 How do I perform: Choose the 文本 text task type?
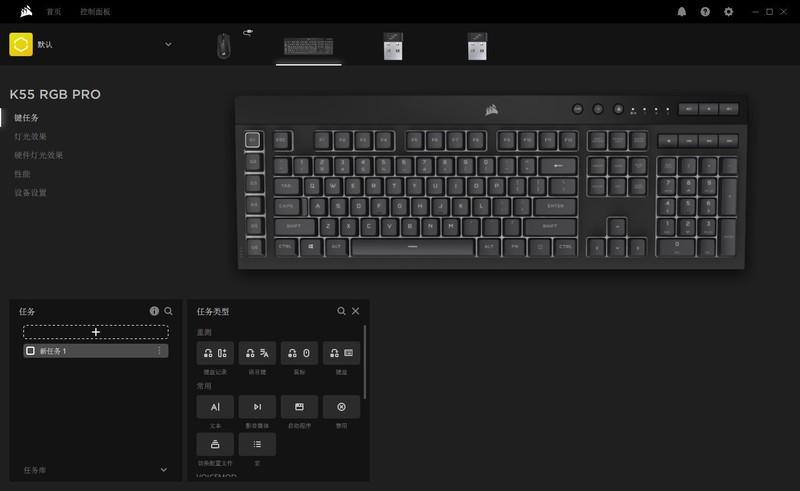215,407
